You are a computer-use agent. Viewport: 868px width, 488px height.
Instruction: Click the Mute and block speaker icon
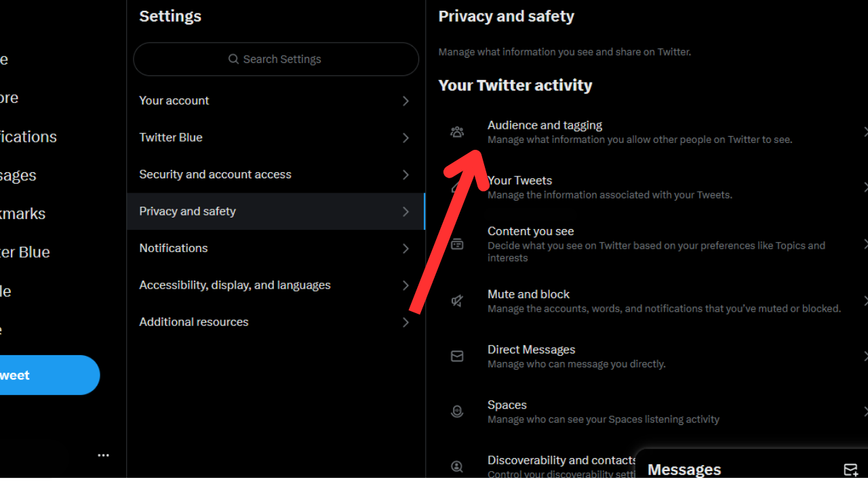pos(457,301)
